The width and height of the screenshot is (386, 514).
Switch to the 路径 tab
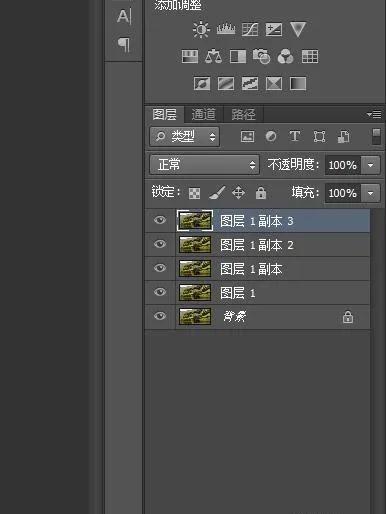coord(244,115)
